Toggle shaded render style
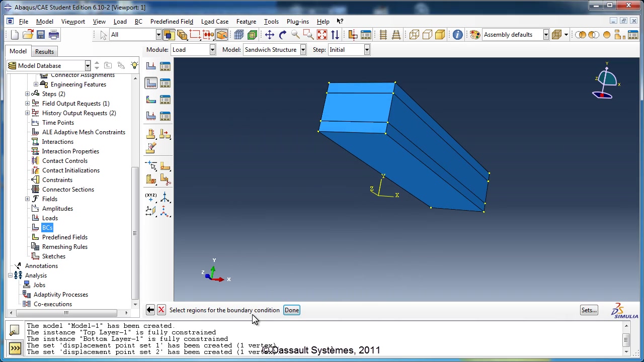The height and width of the screenshot is (362, 644). click(x=440, y=35)
